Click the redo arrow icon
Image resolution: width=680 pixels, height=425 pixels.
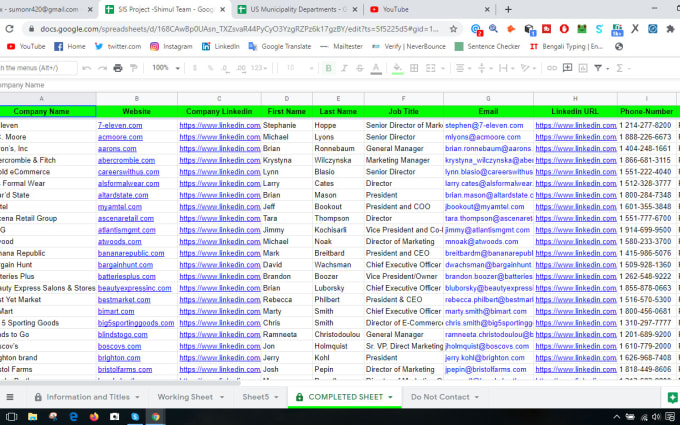(x=102, y=68)
